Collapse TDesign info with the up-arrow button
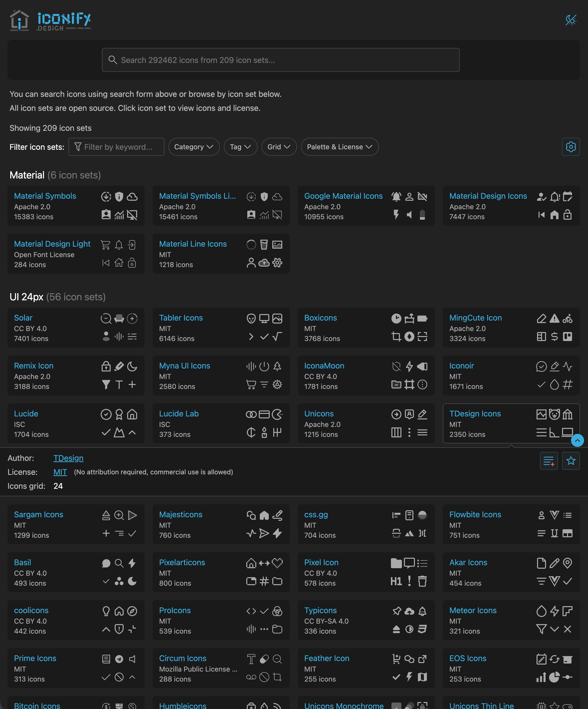This screenshot has width=588, height=709. pyautogui.click(x=577, y=440)
